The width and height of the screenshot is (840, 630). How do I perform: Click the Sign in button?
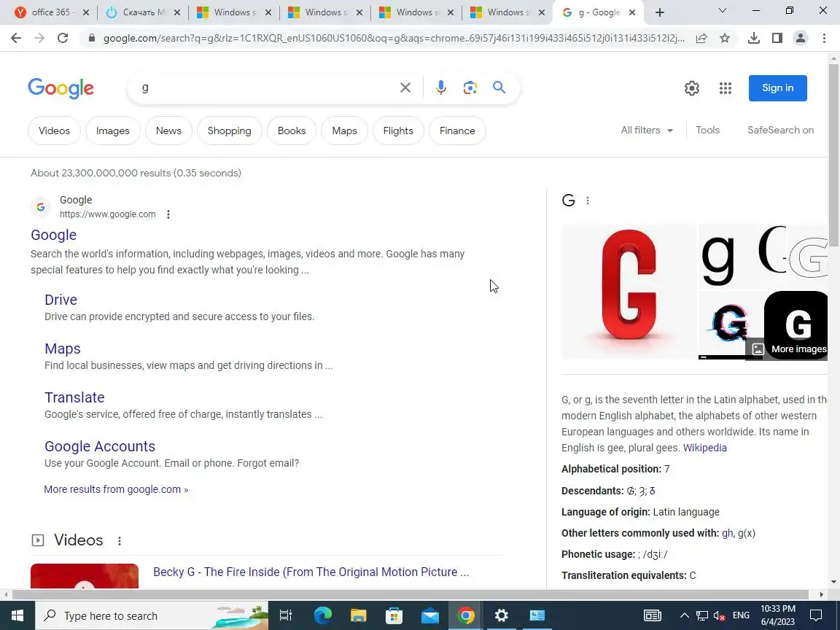coord(777,87)
